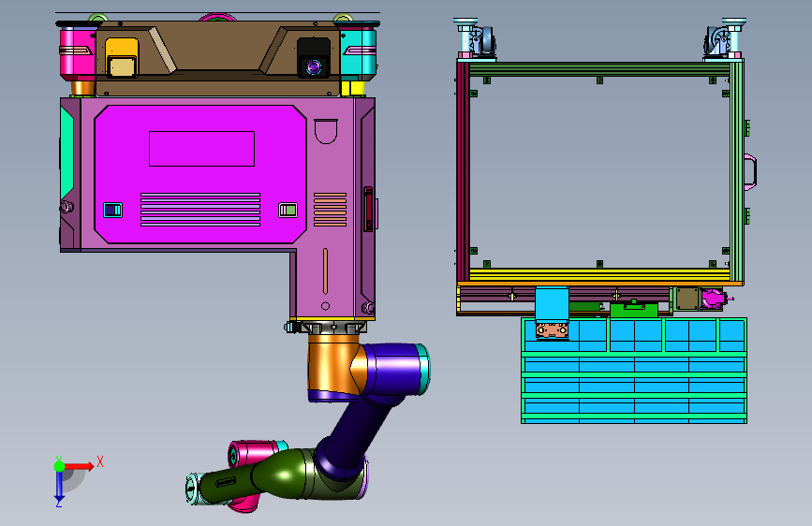Viewport: 812px width, 526px height.
Task: Click the cyan end flange of robot arm
Action: [193, 489]
